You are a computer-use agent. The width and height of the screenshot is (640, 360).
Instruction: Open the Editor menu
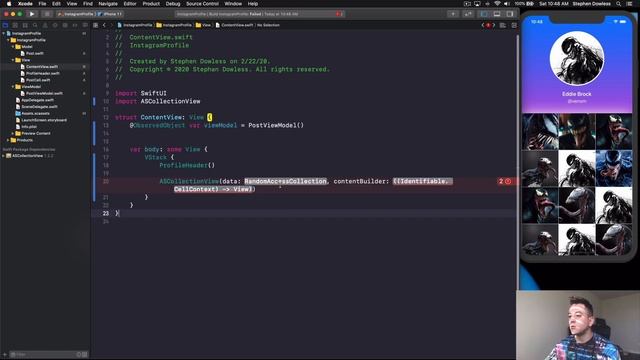coord(130,4)
